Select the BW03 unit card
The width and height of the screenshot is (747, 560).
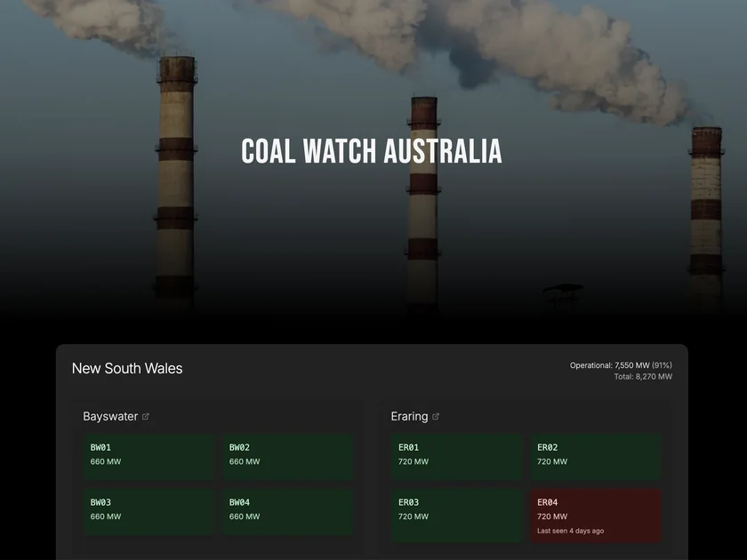pos(148,510)
